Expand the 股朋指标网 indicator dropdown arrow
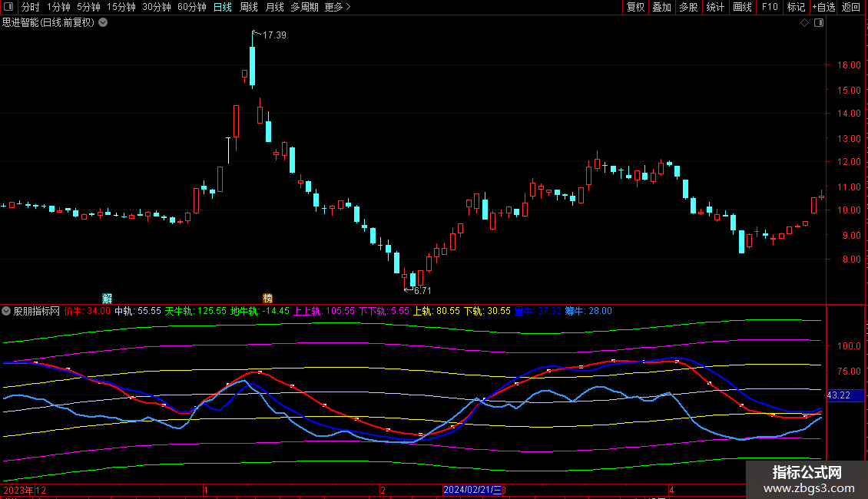 tap(7, 312)
